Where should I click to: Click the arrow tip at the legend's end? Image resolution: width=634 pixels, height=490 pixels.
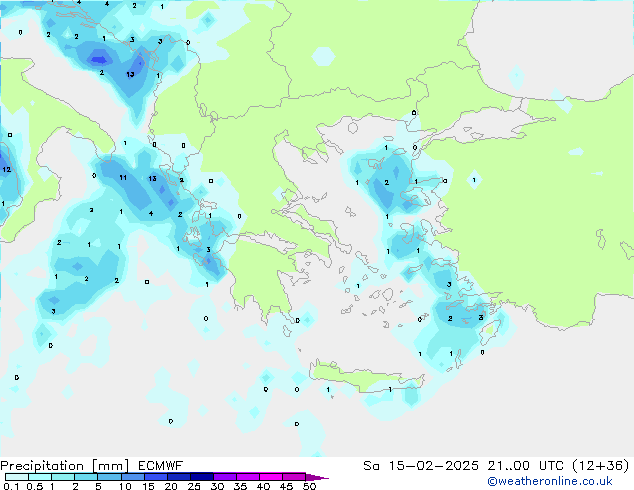point(317,477)
